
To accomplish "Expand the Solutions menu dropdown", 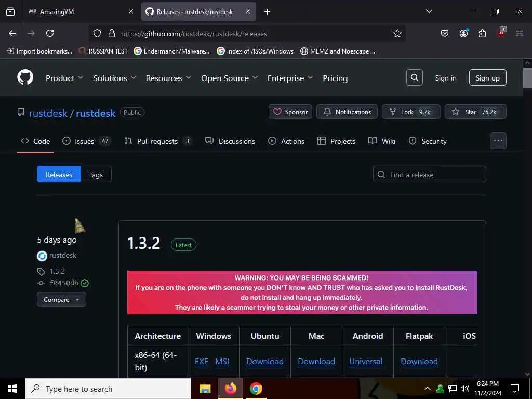I will coord(115,78).
